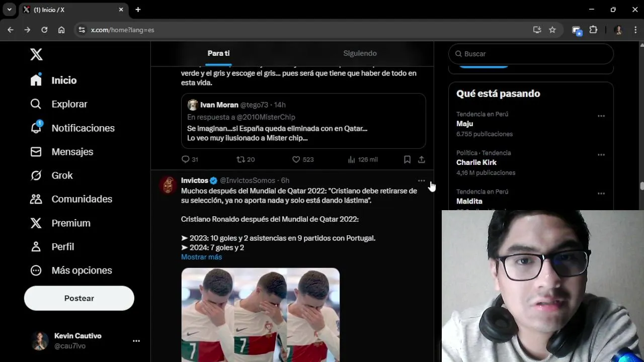Open tab search dropdown arrow

click(x=9, y=10)
